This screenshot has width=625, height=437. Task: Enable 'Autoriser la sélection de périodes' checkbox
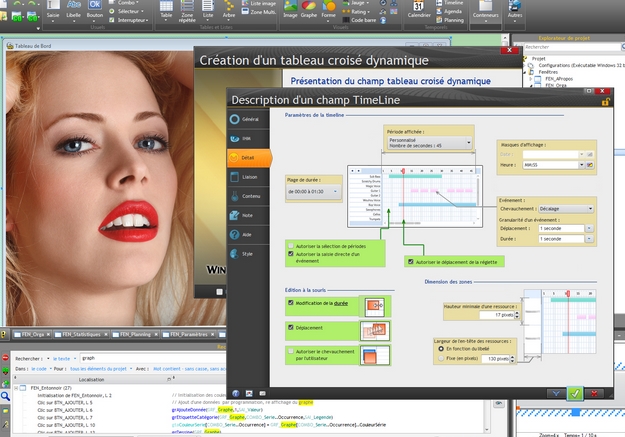coord(291,245)
